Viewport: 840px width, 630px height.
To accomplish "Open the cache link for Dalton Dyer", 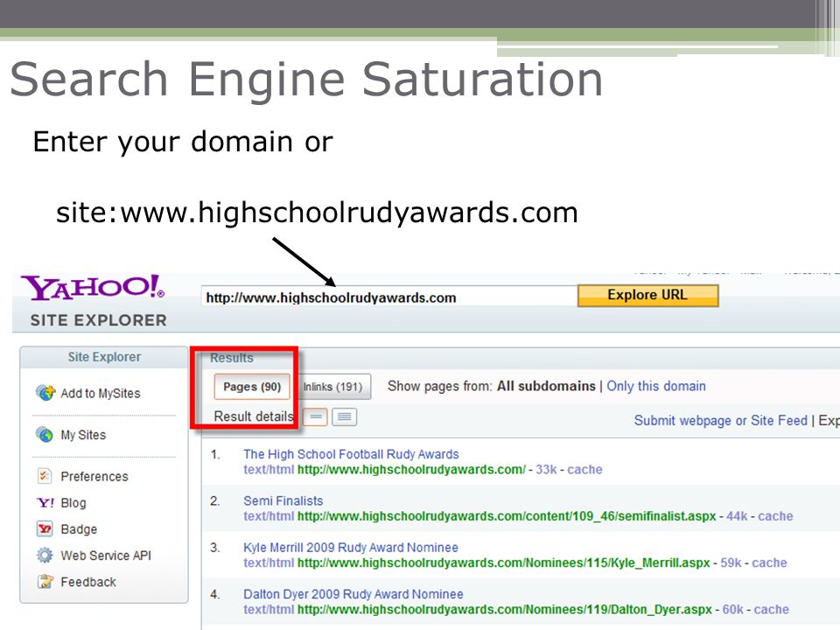I will coord(772,610).
